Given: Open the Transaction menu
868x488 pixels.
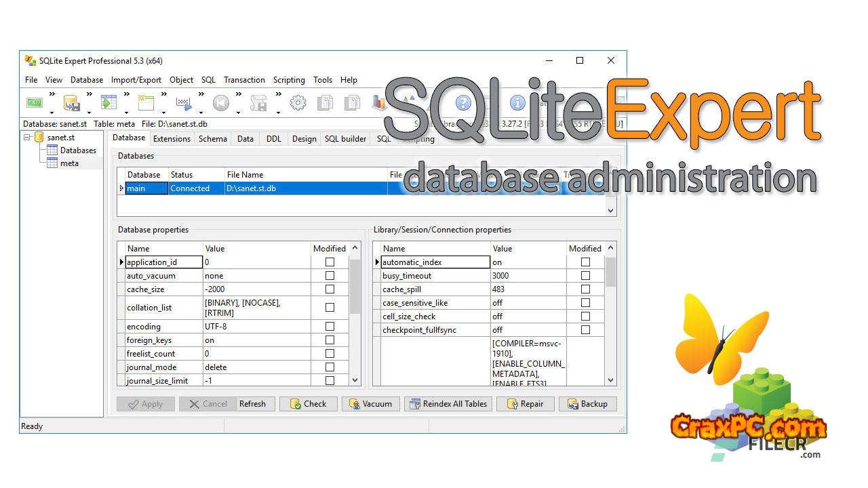Looking at the screenshot, I should [244, 80].
